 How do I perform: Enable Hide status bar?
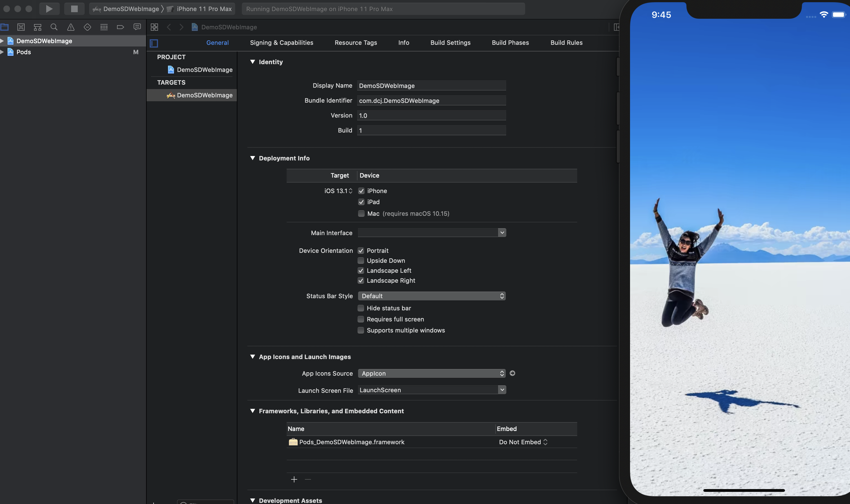coord(361,308)
